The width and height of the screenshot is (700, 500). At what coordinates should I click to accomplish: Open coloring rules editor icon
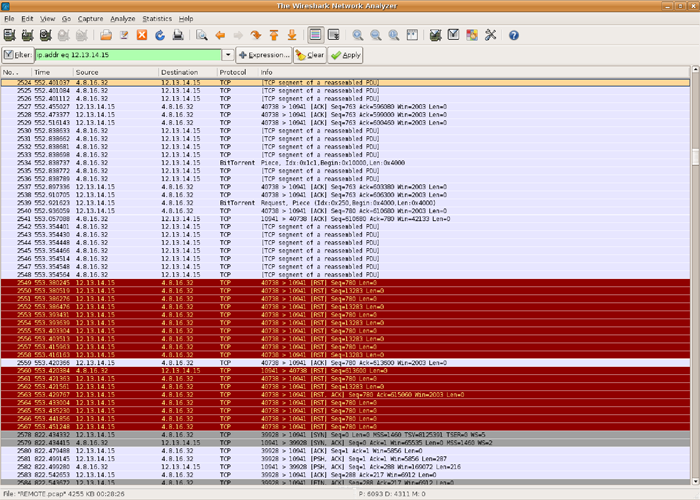[472, 35]
